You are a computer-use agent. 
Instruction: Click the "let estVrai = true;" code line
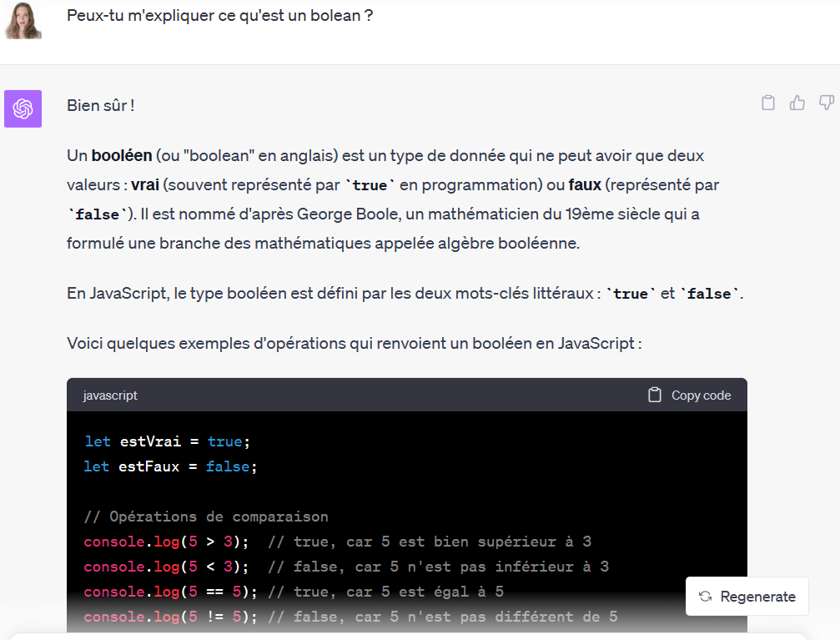point(167,441)
